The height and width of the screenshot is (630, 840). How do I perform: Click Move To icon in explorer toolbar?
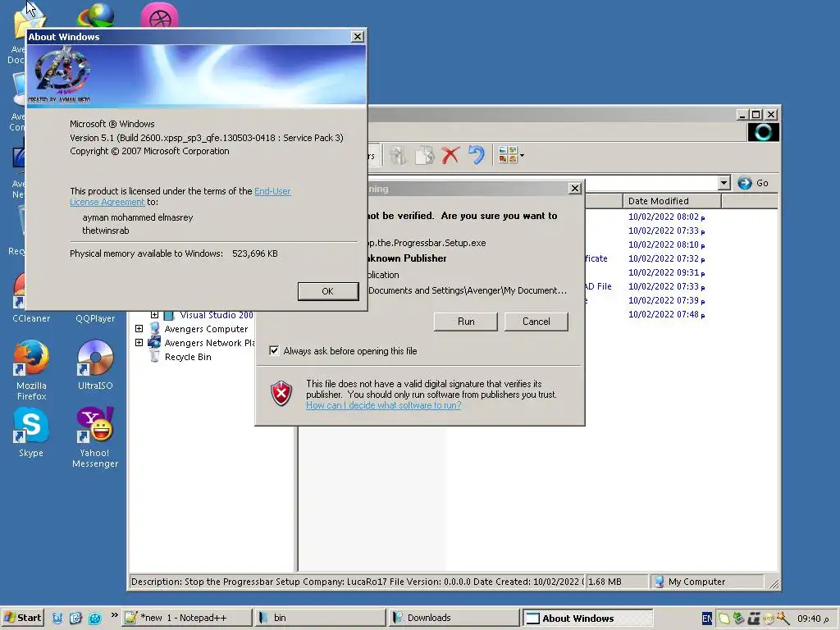click(x=398, y=155)
